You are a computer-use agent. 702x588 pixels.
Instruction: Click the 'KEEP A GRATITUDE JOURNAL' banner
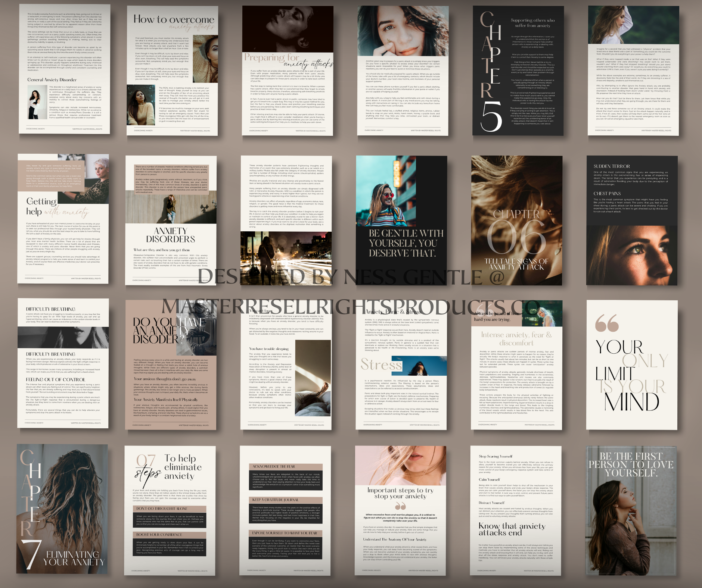[285, 500]
